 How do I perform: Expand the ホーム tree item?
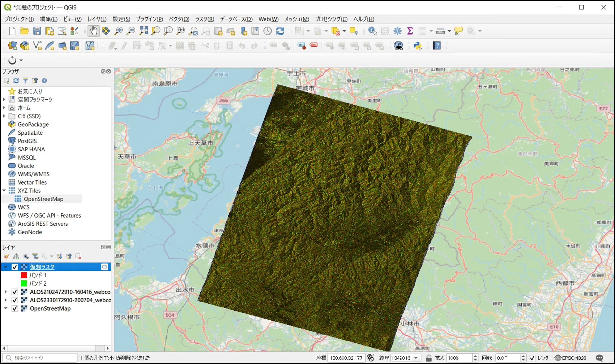(x=4, y=108)
